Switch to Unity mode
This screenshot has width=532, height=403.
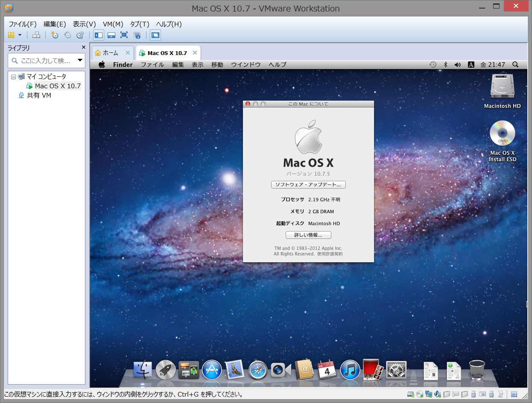coord(137,35)
